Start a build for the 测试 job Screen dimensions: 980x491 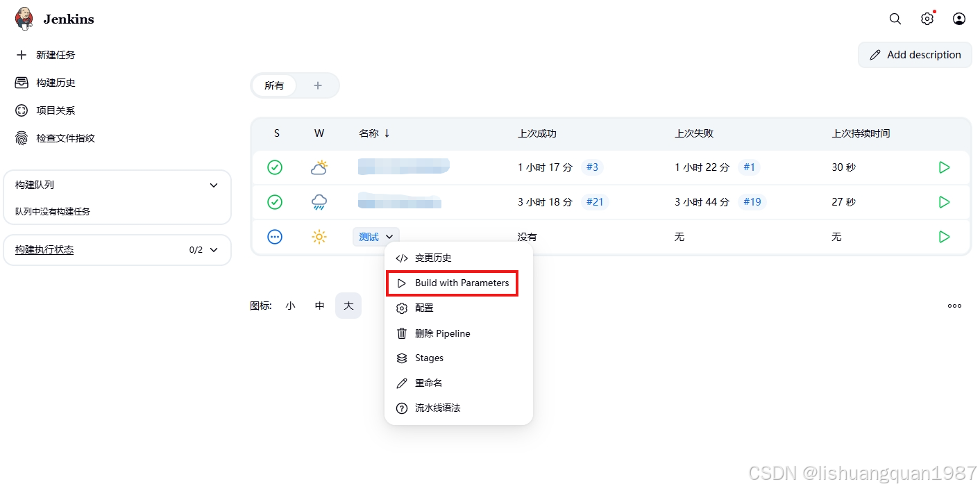(x=944, y=237)
